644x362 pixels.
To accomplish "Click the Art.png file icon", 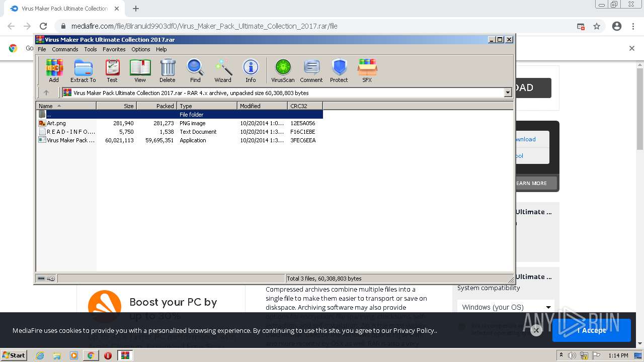I will (x=42, y=123).
